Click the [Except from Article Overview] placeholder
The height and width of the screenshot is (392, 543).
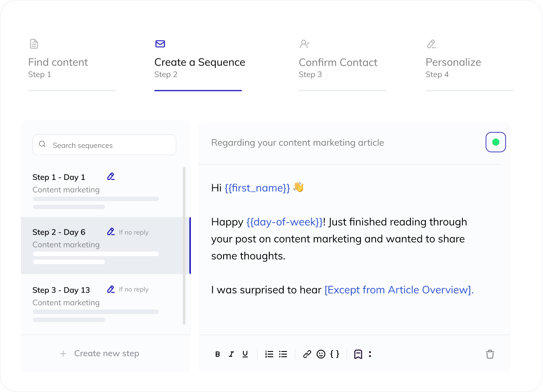tap(399, 290)
